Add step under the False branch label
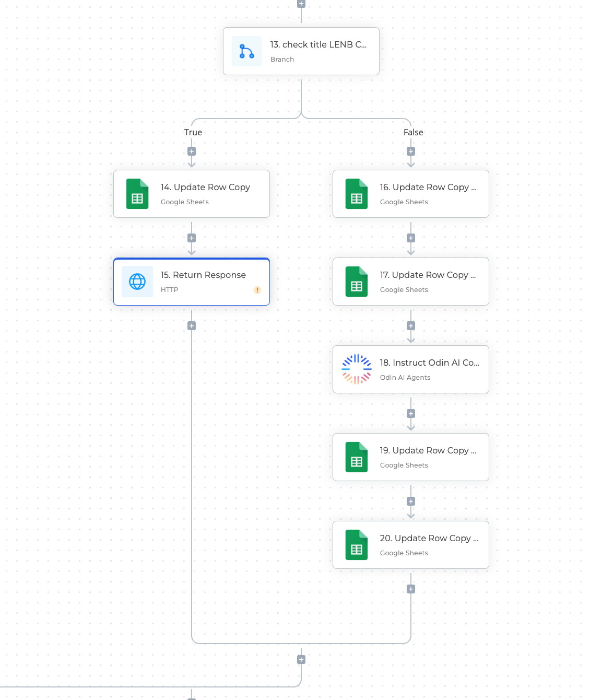The image size is (590, 700). point(411,151)
